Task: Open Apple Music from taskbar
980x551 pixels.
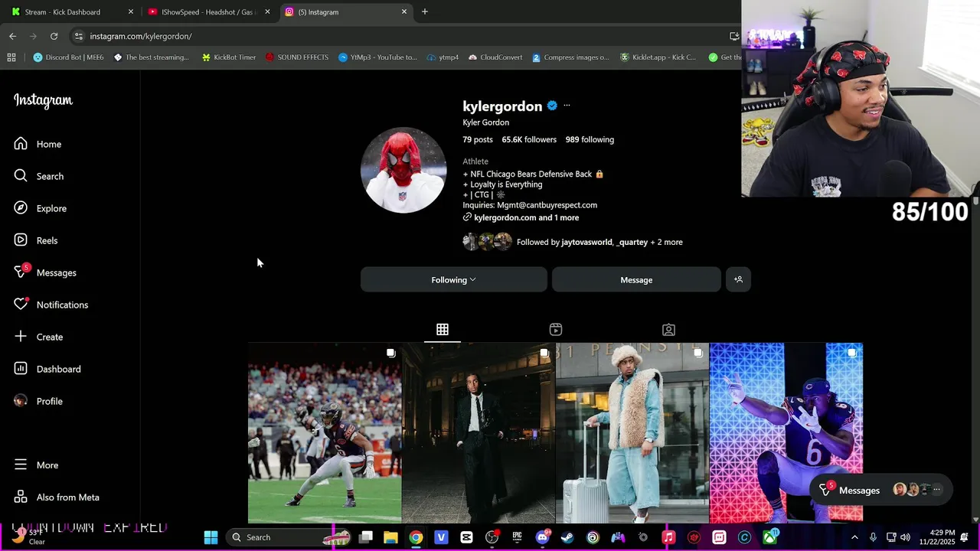Action: 668,537
